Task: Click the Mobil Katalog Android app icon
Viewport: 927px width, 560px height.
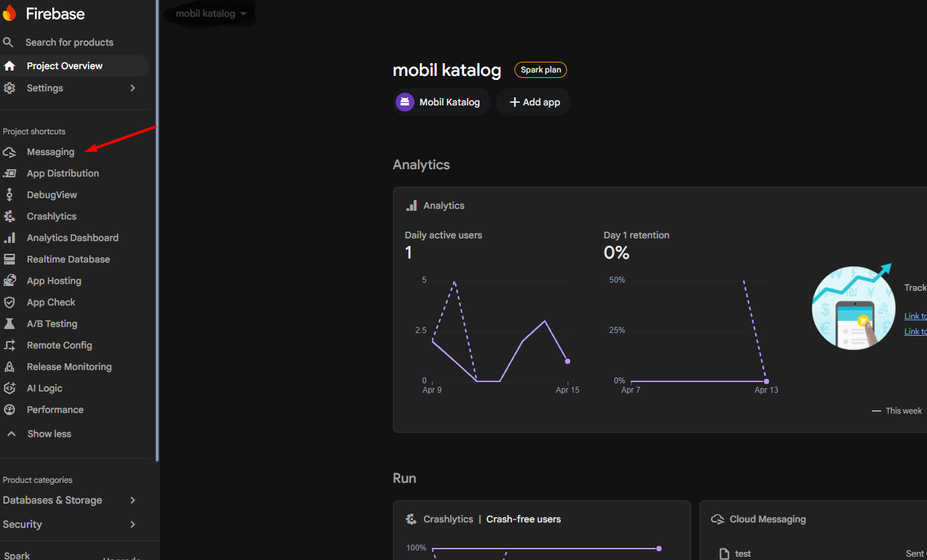Action: (x=404, y=102)
